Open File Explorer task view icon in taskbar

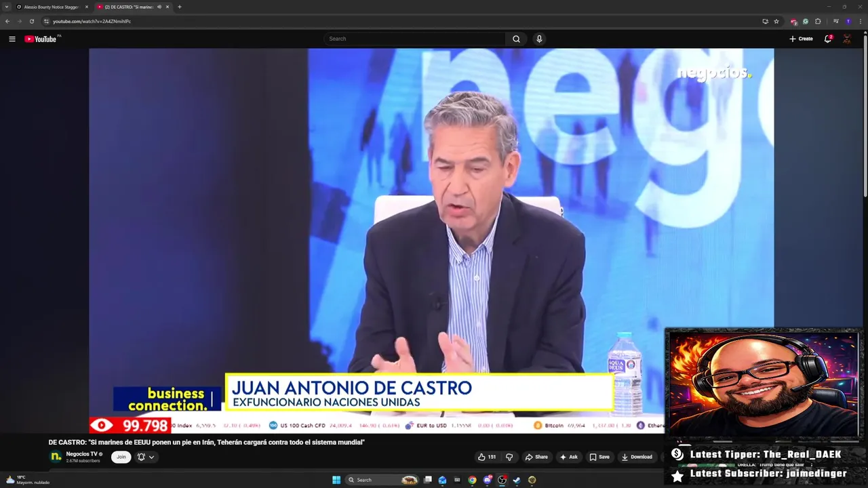click(x=428, y=480)
